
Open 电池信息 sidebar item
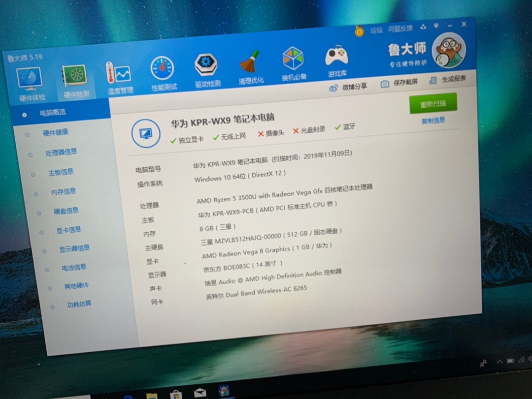(74, 268)
